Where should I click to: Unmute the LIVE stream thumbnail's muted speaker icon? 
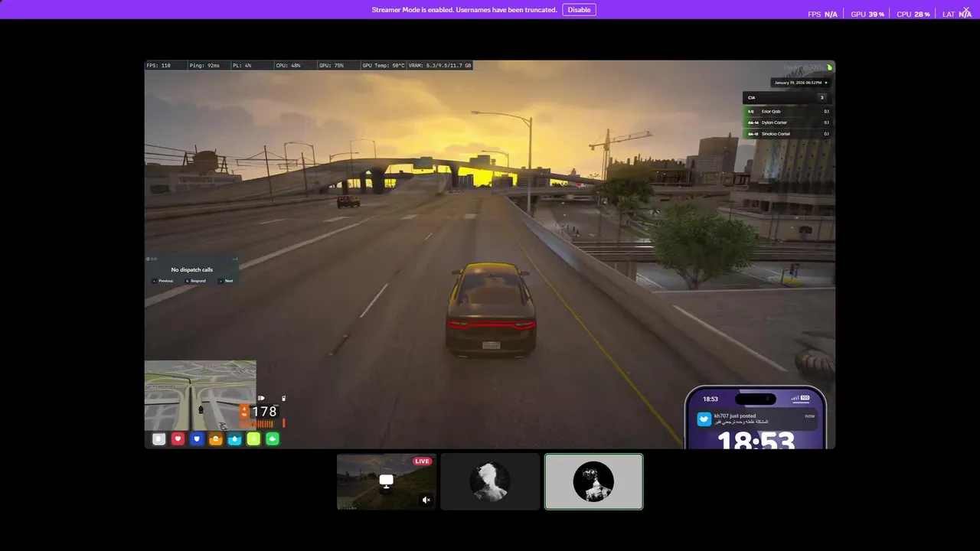click(x=426, y=500)
